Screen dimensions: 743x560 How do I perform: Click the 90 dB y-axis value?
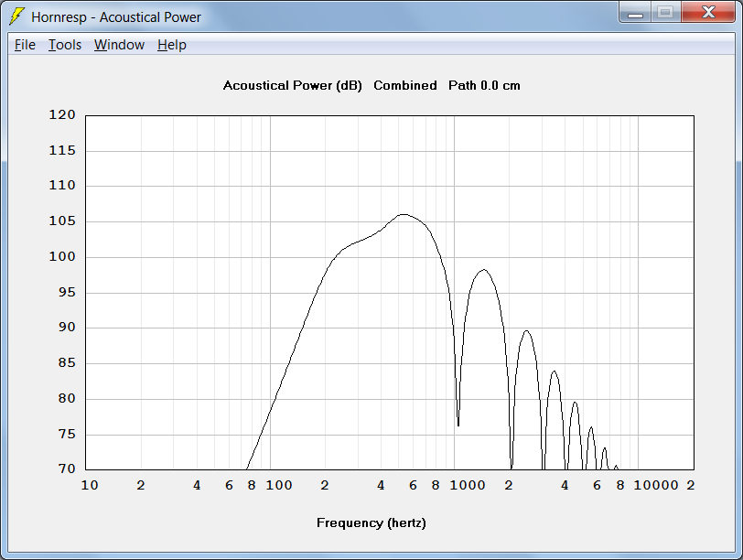pos(68,327)
